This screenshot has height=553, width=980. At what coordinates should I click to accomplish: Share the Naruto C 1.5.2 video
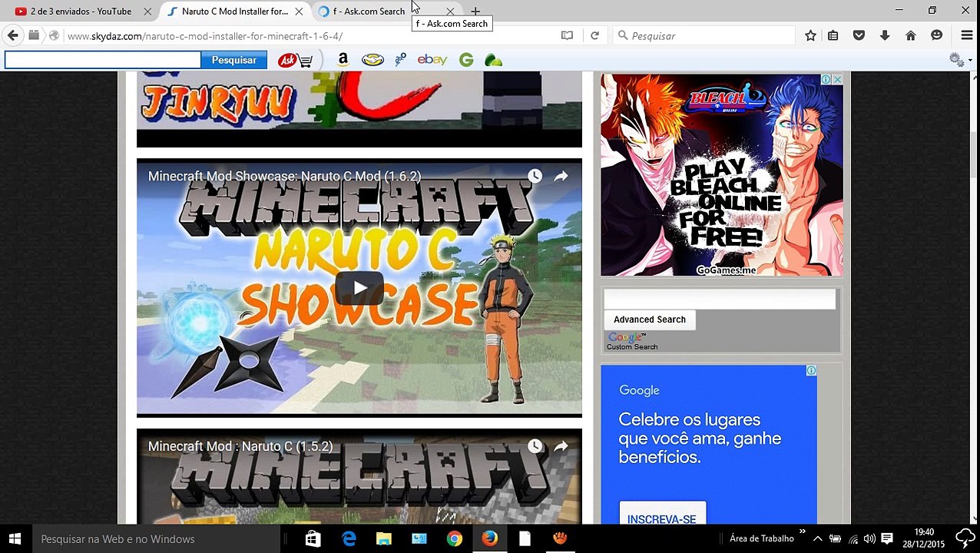tap(561, 446)
